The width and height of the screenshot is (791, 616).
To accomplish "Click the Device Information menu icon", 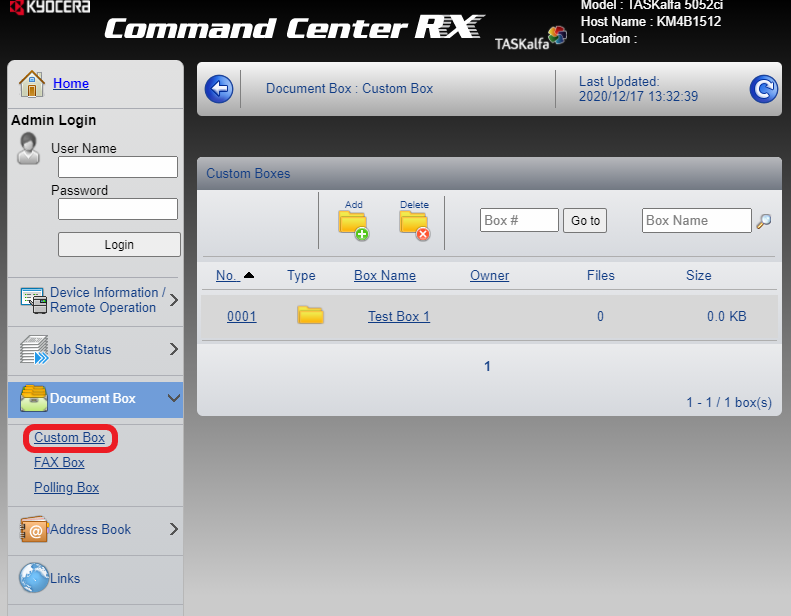I will coord(34,300).
